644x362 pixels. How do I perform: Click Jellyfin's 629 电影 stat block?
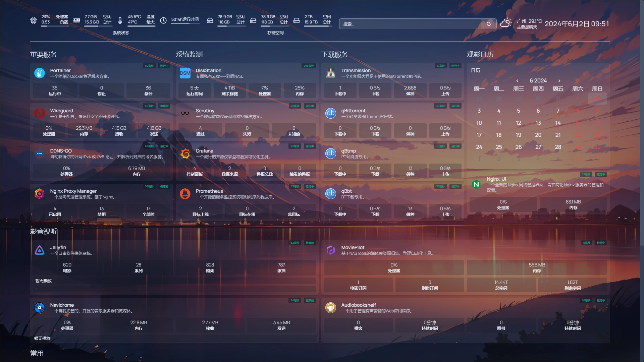[67, 267]
